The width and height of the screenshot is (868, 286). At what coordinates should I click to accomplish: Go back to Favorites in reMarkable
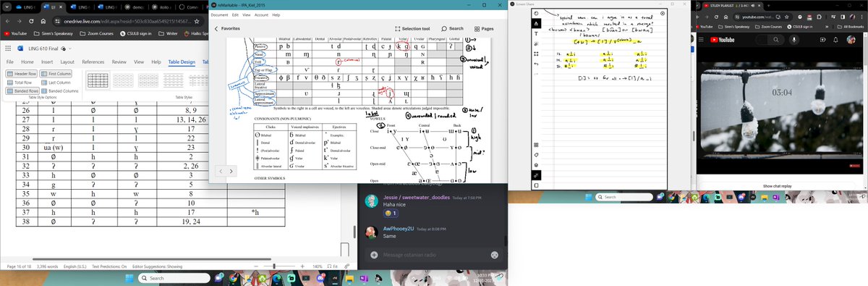click(228, 28)
